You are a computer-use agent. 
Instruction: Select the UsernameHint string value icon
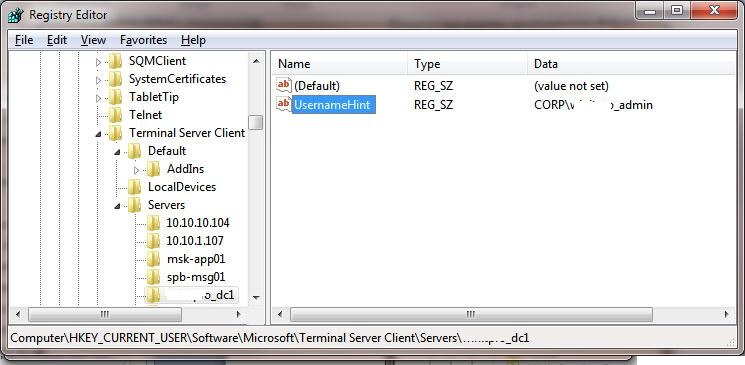[284, 104]
